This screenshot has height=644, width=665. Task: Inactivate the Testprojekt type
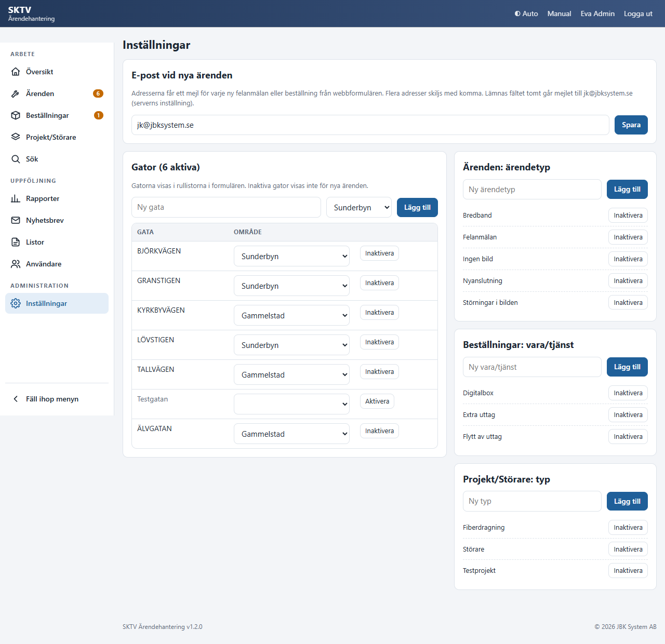click(628, 570)
